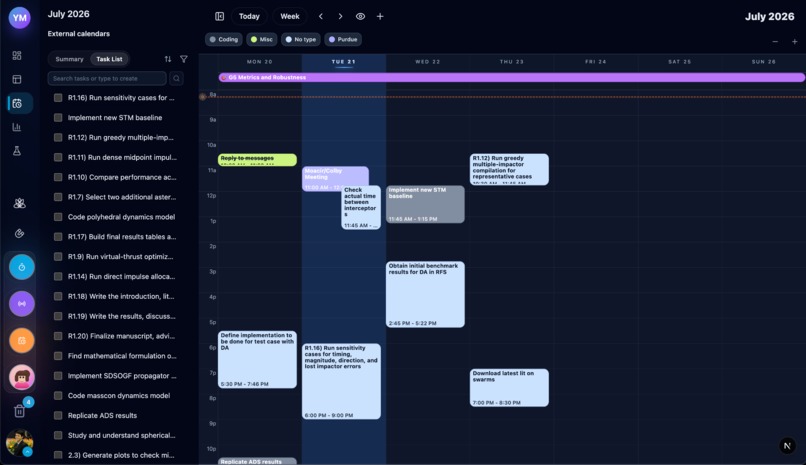The height and width of the screenshot is (465, 806).
Task: Select Study and understand spherical task
Action: [x=121, y=435]
